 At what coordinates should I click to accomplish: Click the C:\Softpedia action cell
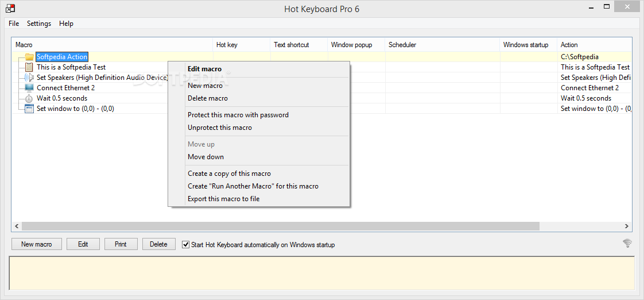click(594, 57)
